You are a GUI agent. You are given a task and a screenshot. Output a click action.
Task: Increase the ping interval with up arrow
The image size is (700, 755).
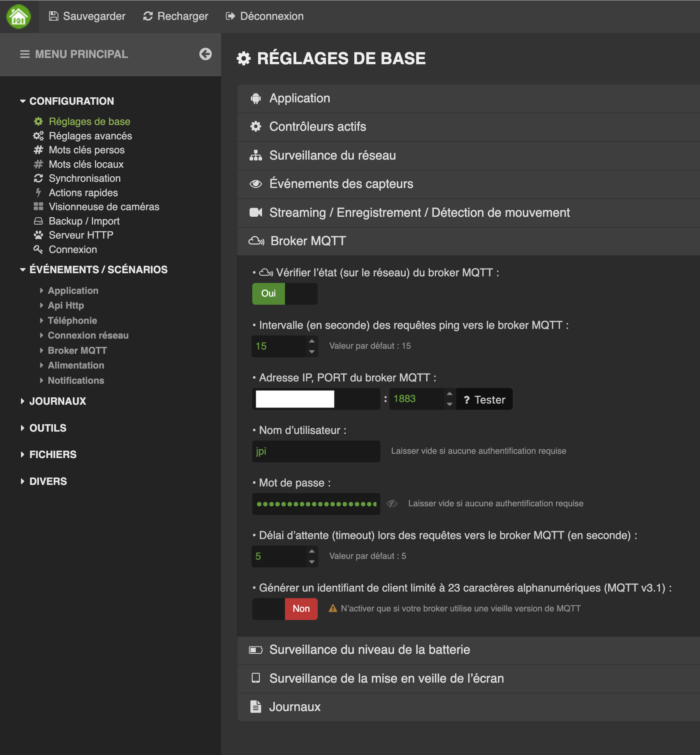pyautogui.click(x=312, y=341)
